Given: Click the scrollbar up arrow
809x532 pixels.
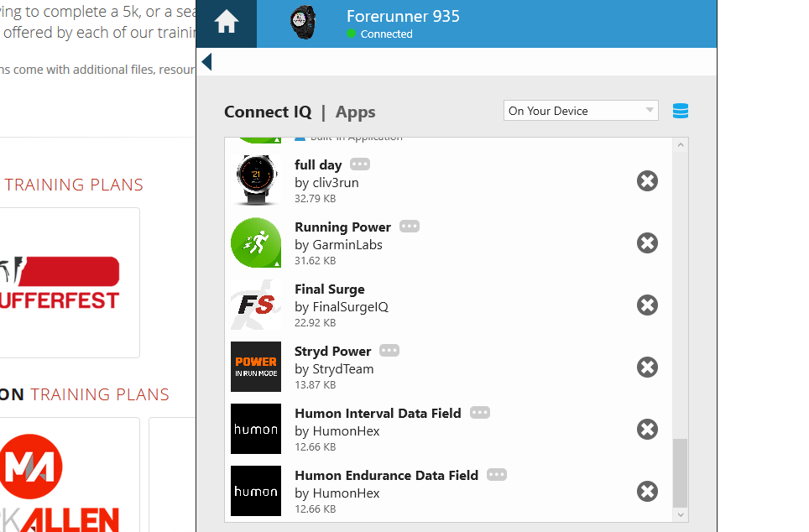Looking at the screenshot, I should pos(681,145).
